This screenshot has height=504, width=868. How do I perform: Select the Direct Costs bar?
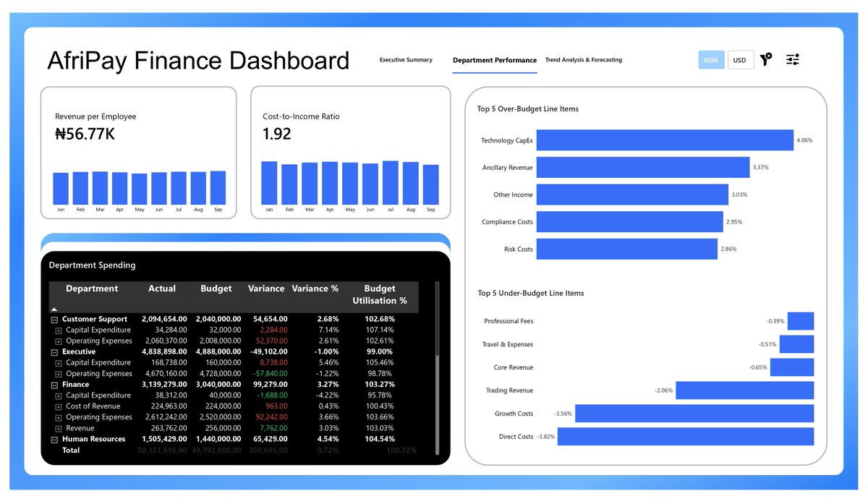point(686,437)
